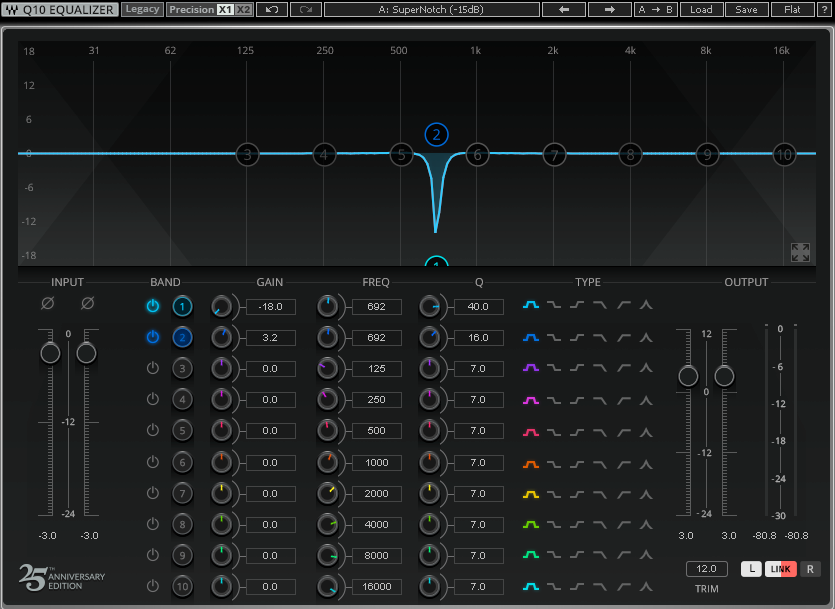Screen dimensions: 835x609
Task: Reset EQ with Flat button
Action: coord(792,10)
